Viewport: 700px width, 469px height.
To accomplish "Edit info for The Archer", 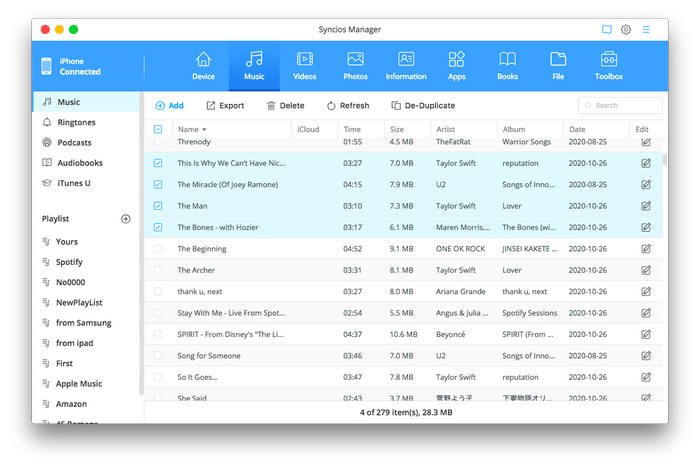I will click(646, 270).
